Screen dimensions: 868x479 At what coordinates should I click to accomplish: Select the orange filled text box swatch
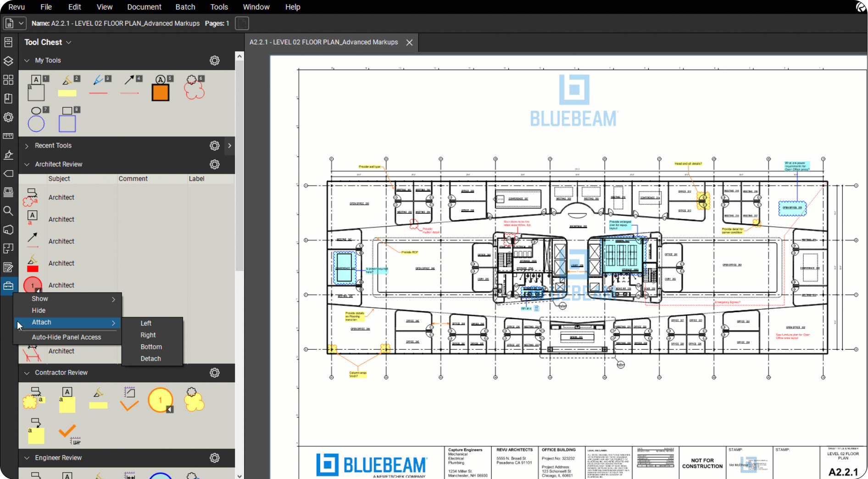click(161, 93)
